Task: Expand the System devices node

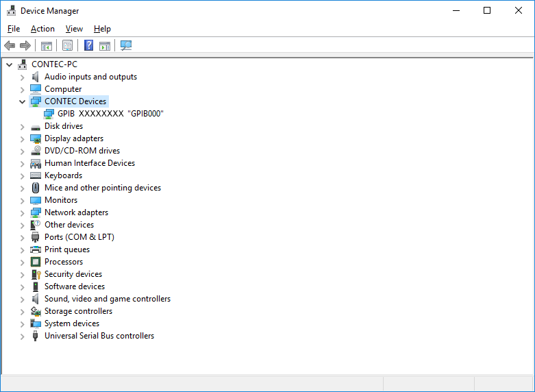Action: pyautogui.click(x=22, y=324)
